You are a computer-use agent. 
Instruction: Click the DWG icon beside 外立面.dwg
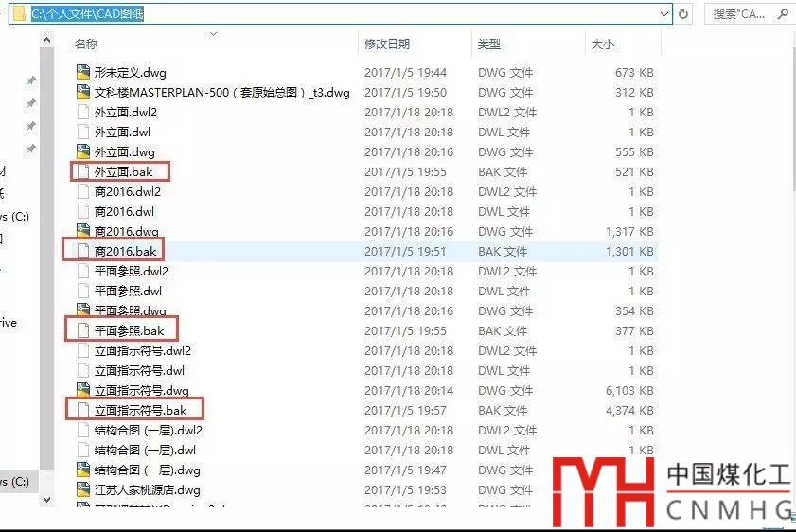pos(83,151)
